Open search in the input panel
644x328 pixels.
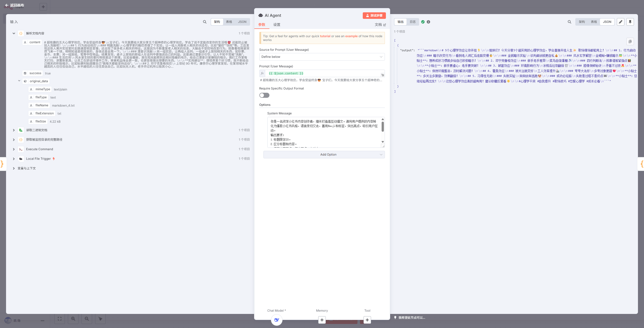(205, 22)
